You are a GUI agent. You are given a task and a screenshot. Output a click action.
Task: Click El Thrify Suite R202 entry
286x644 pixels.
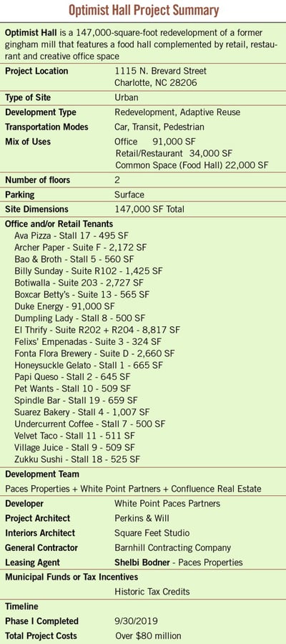(x=97, y=330)
